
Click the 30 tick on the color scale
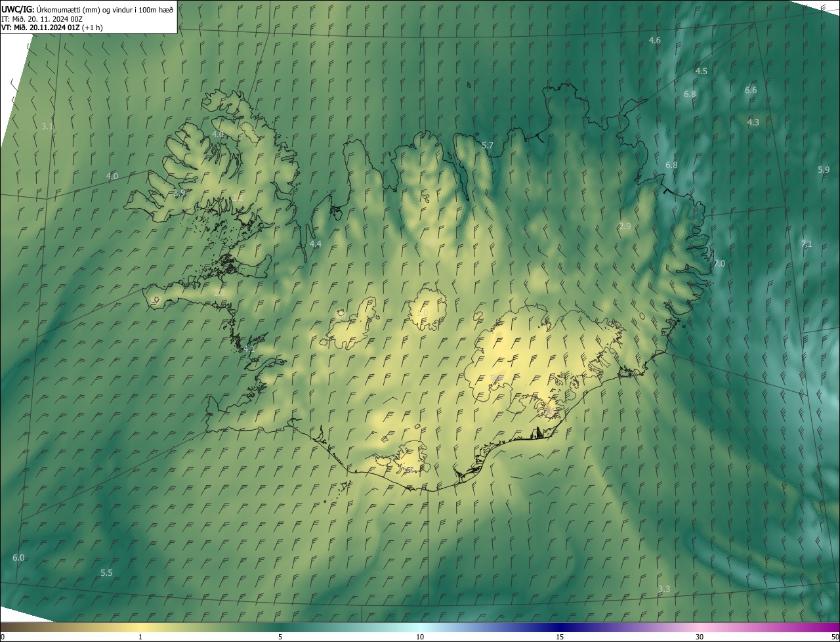coord(700,637)
